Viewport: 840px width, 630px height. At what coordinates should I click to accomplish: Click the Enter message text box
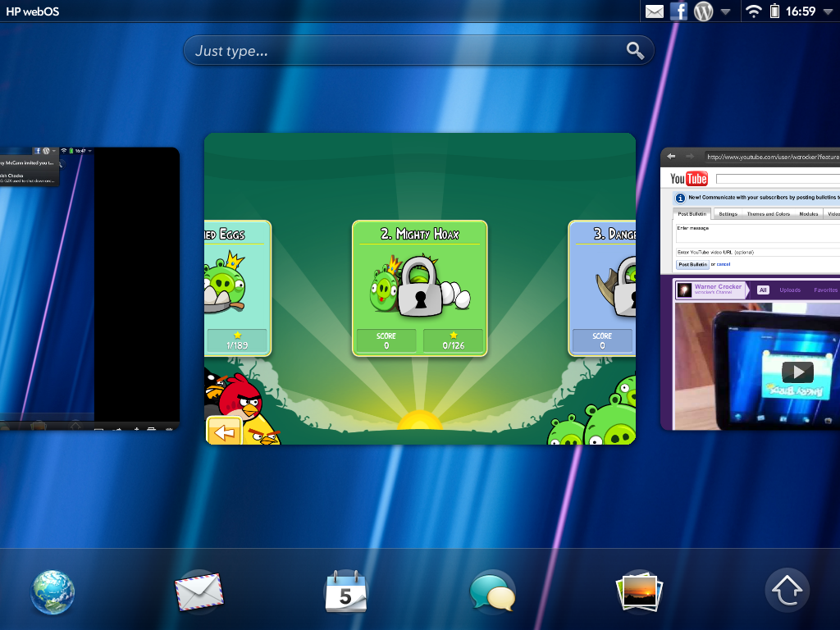click(x=757, y=234)
